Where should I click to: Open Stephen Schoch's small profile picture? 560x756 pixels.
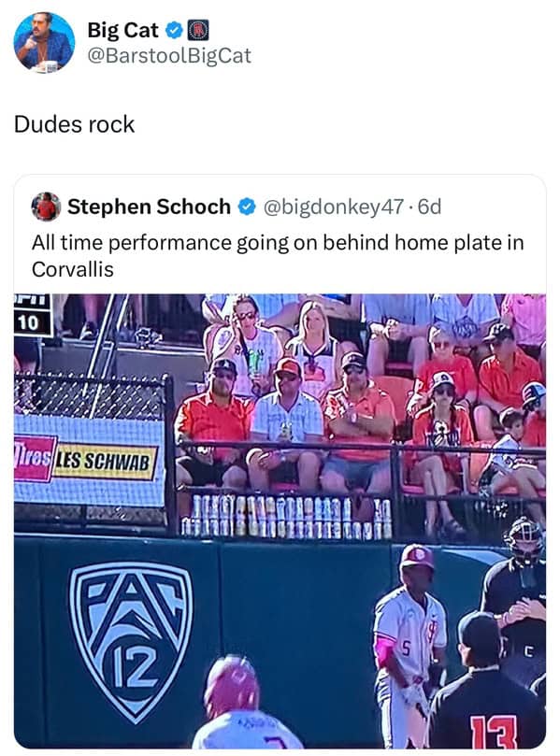click(46, 207)
